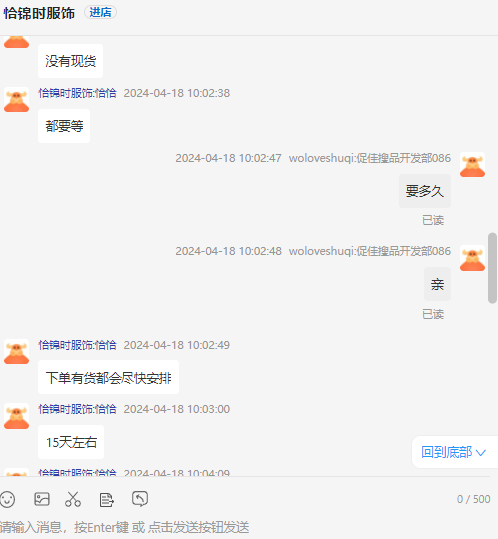Click the 没有现货 message bubble
This screenshot has height=539, width=498.
(70, 61)
